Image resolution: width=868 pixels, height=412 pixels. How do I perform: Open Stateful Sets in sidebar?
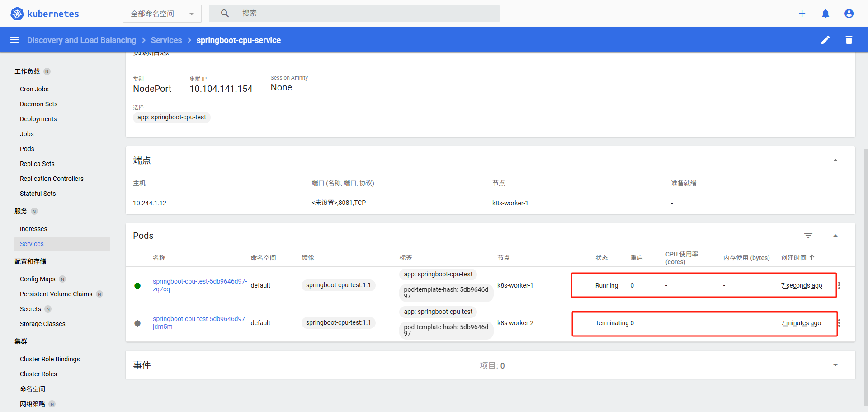[x=38, y=194]
